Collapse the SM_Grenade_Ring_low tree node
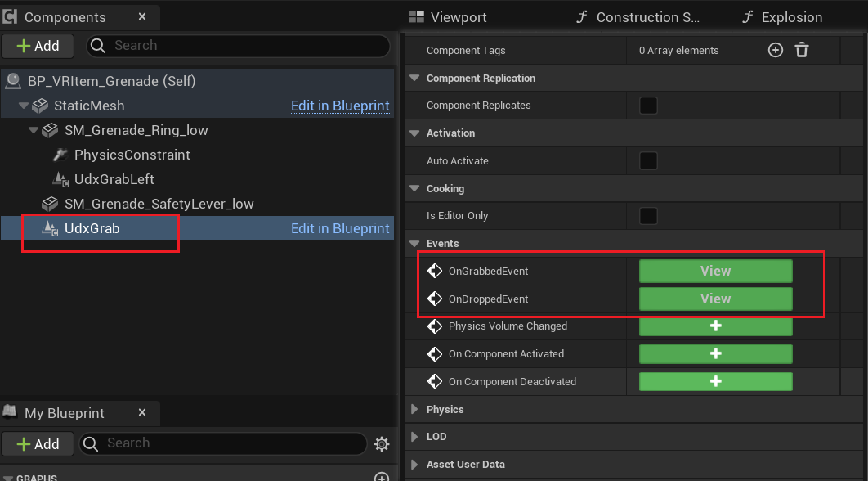The height and width of the screenshot is (481, 868). pos(34,131)
